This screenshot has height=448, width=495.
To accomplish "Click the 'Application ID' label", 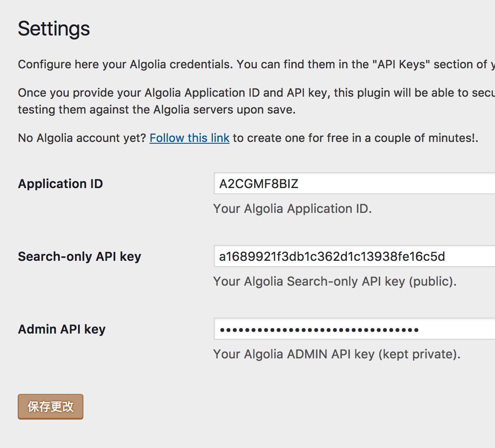I will [60, 184].
